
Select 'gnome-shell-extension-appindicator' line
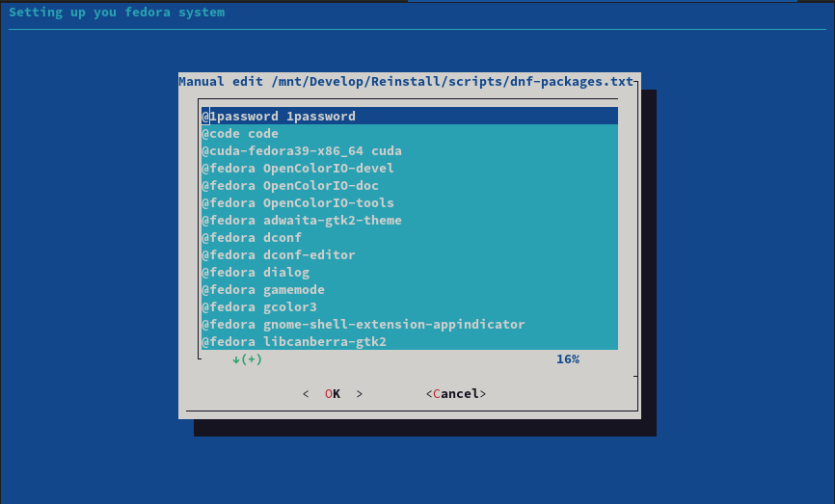410,324
